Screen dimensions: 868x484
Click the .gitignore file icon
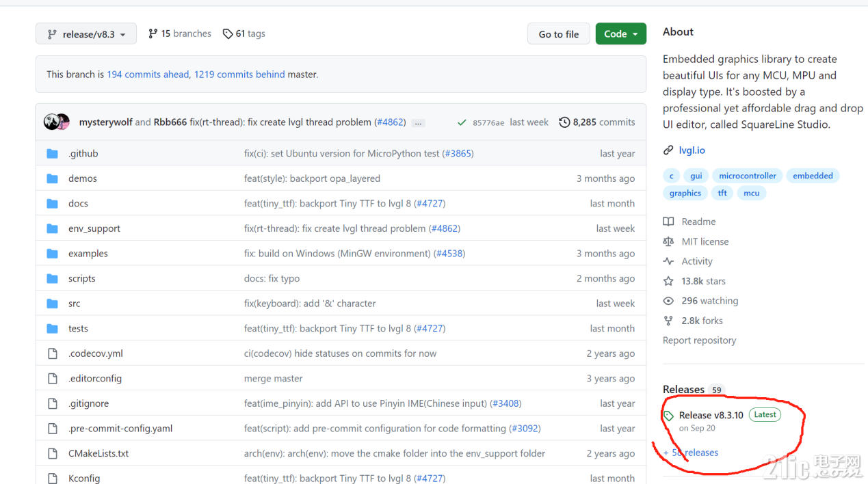52,404
